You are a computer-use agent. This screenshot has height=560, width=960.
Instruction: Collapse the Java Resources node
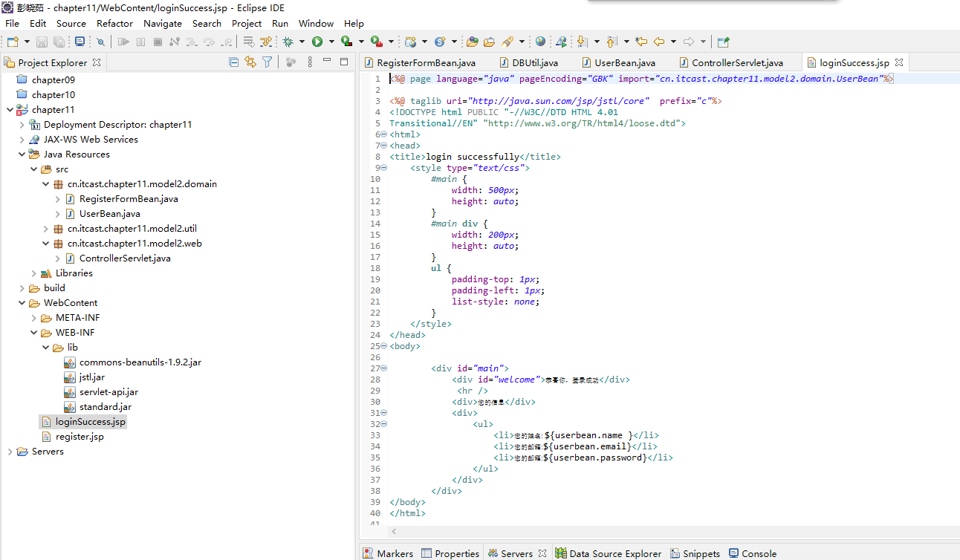pyautogui.click(x=22, y=154)
